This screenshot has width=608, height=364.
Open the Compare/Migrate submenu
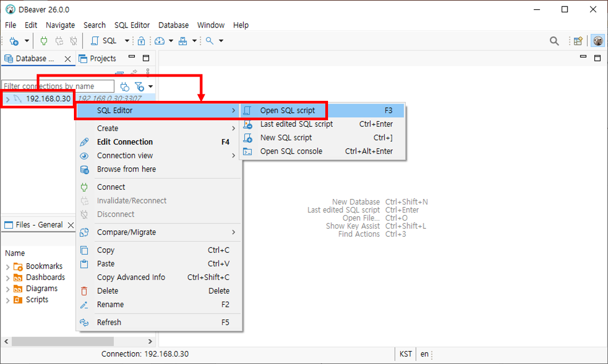pos(159,232)
